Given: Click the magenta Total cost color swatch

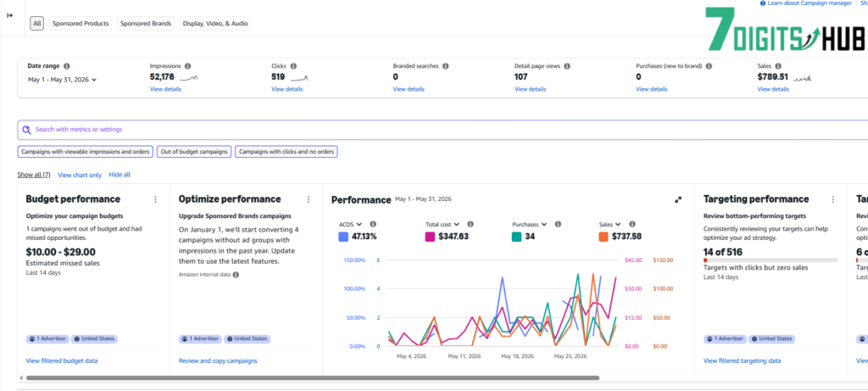Looking at the screenshot, I should click(430, 237).
